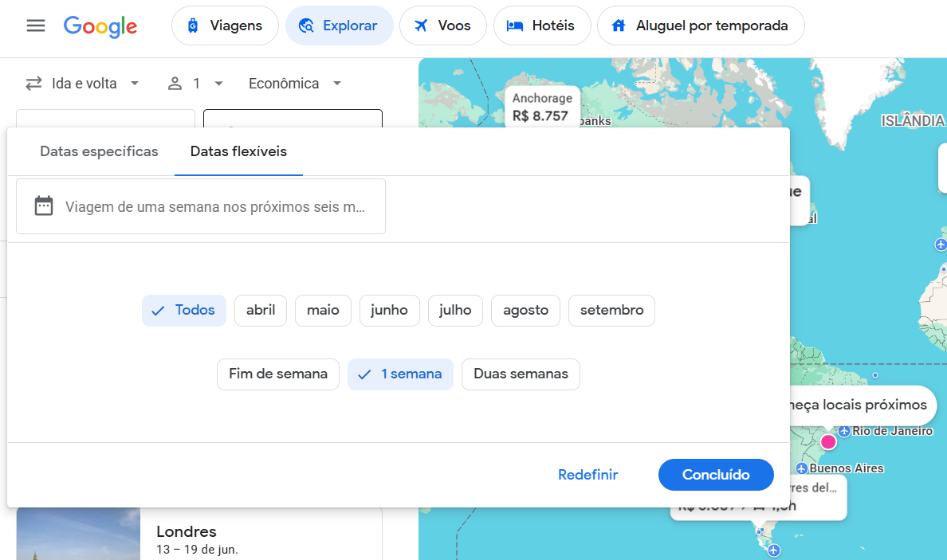Click the house icon in Aluguel
This screenshot has width=947, height=560.
pyautogui.click(x=619, y=25)
